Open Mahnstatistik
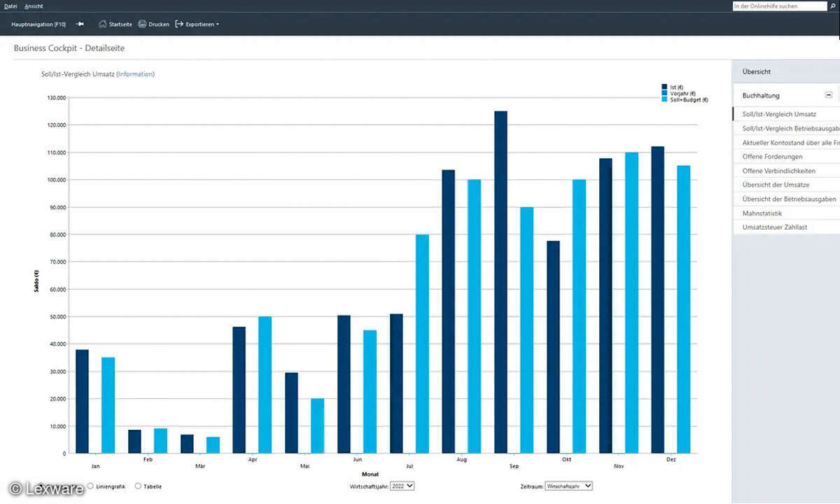Viewport: 840px width, 504px height. (786, 213)
